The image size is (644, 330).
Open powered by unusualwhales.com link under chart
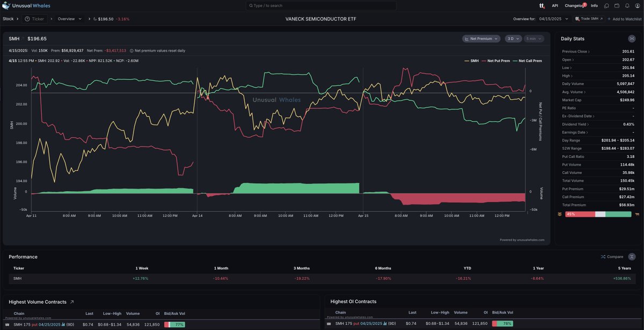[522, 240]
